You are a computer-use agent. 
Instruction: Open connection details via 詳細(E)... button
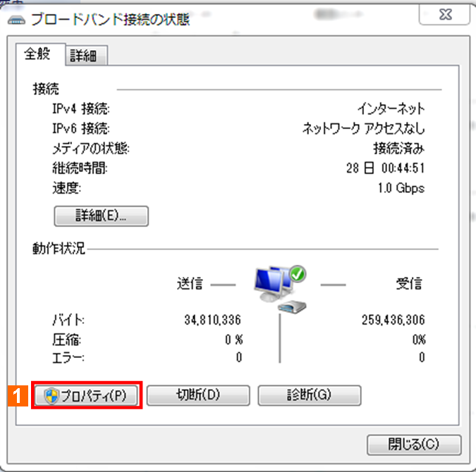tap(101, 216)
